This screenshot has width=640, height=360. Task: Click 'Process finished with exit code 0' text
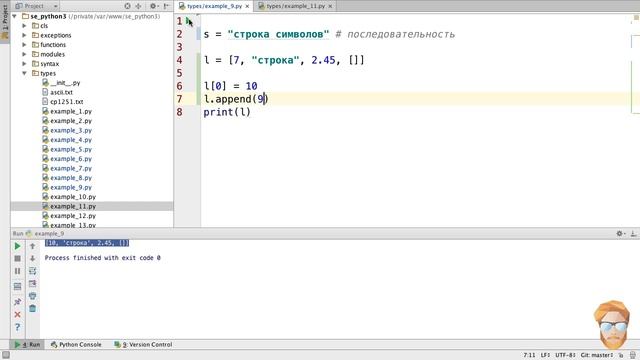[x=102, y=258]
